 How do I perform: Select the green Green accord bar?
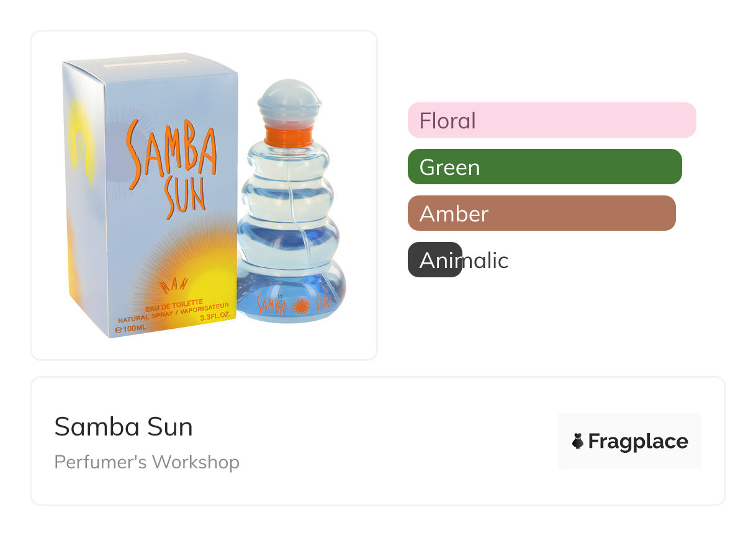544,167
